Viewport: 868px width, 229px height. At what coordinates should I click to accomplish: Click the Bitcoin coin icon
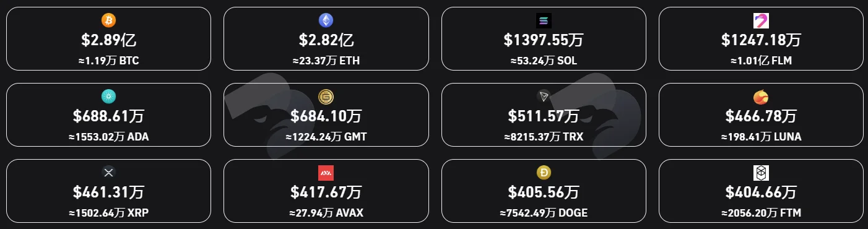click(108, 20)
